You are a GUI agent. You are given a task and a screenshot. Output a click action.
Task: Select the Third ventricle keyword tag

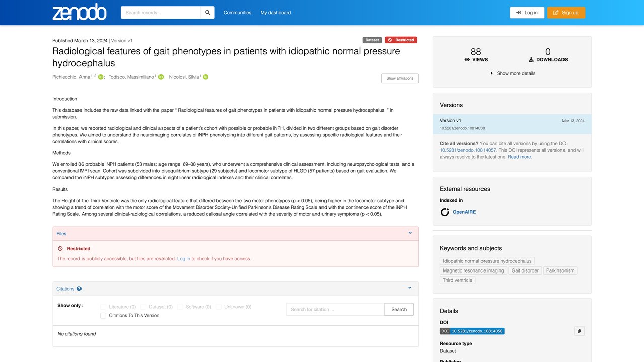tap(458, 280)
